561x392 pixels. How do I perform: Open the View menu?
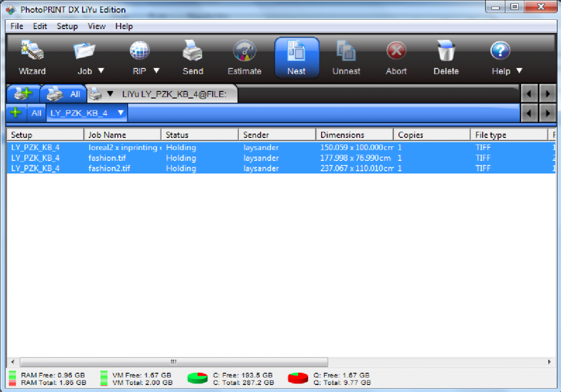96,26
